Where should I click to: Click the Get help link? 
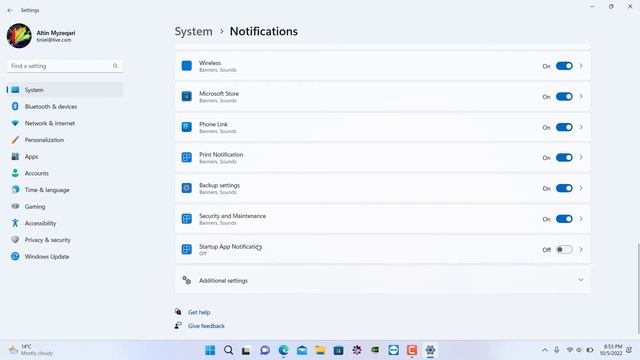(x=199, y=312)
